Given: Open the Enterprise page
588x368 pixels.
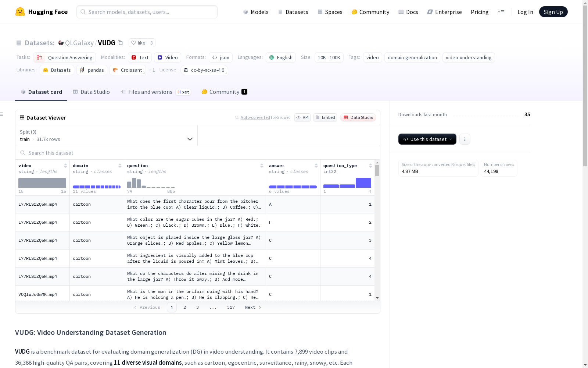Looking at the screenshot, I should (x=445, y=12).
